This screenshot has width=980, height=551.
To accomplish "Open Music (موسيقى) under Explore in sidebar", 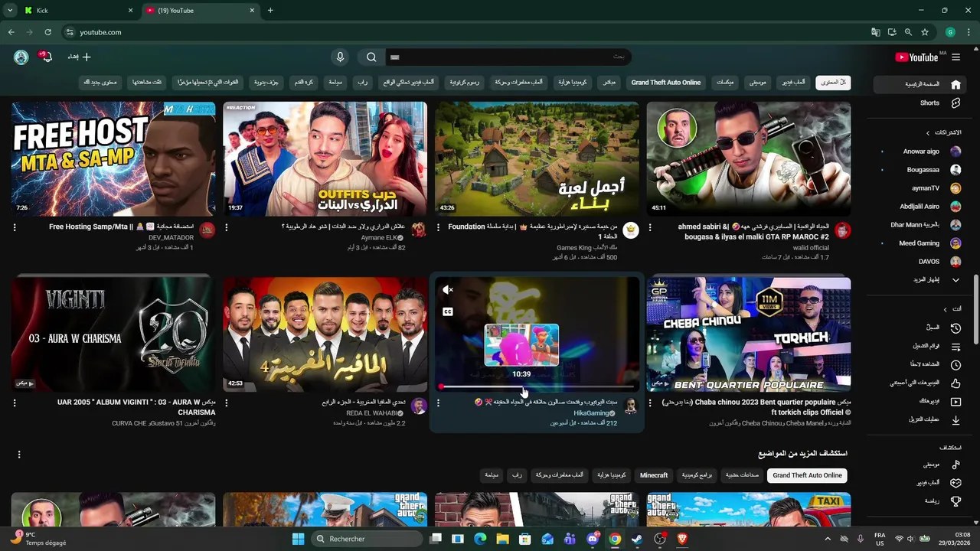I will click(x=919, y=465).
